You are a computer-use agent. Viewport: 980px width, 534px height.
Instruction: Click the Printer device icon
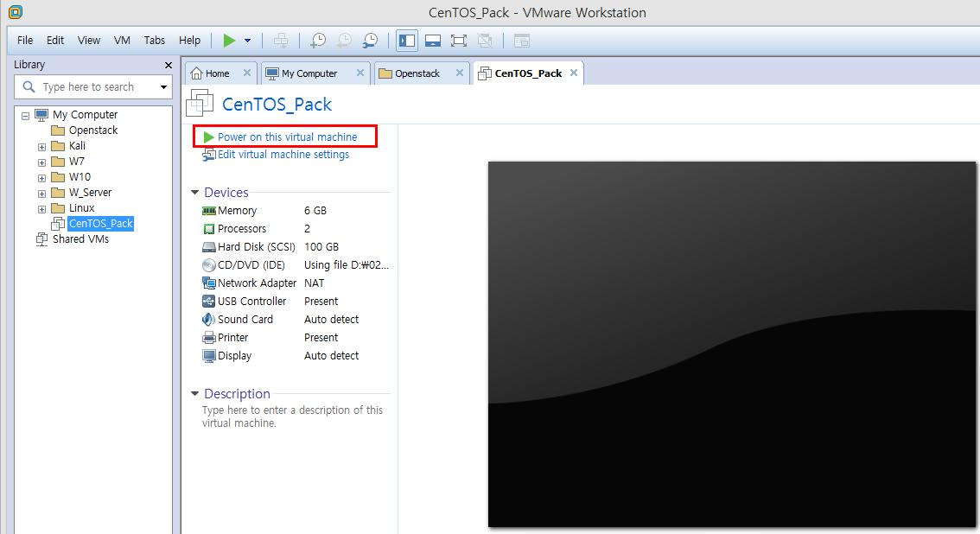[209, 338]
